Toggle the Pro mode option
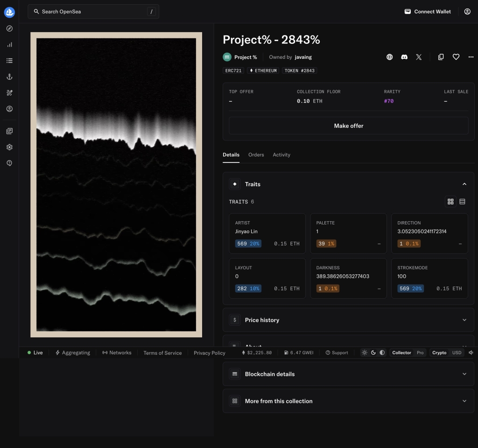478x448 pixels. 420,353
